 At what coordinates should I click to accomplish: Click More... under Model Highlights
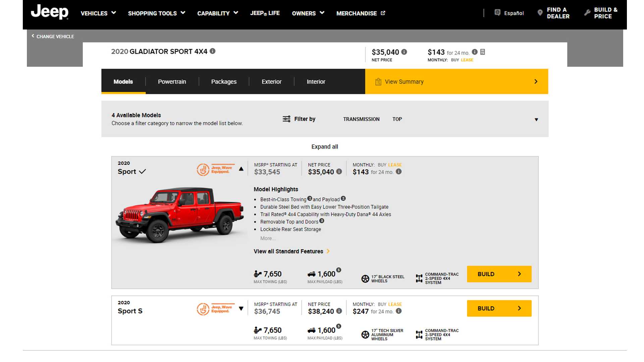click(268, 238)
